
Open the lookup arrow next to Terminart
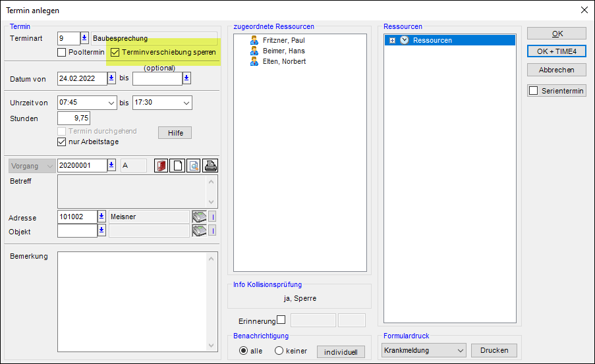pos(84,38)
